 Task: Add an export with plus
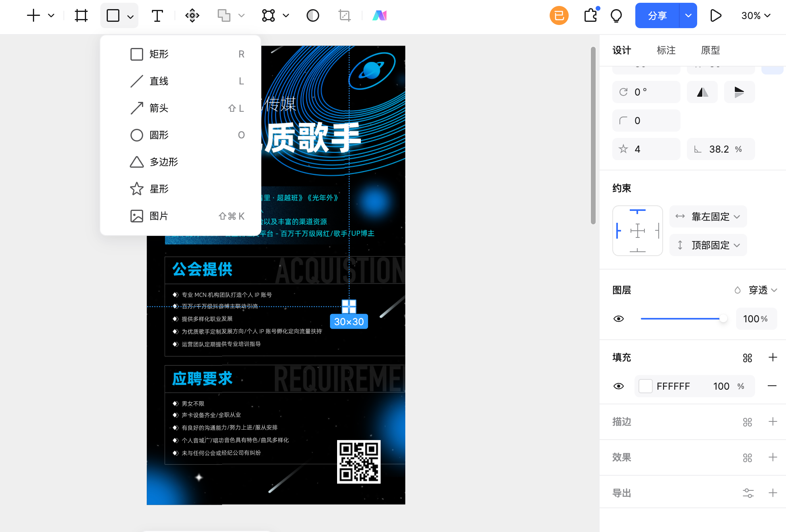point(773,493)
